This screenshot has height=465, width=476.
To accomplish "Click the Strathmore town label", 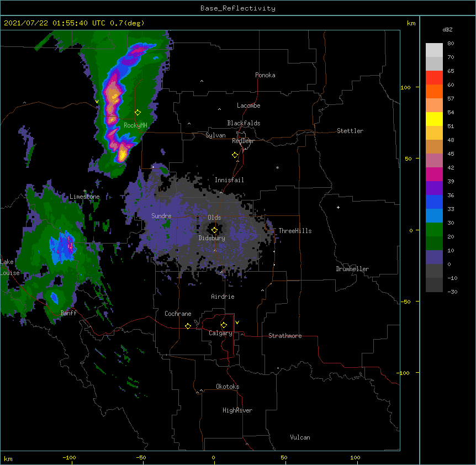I will pos(285,336).
